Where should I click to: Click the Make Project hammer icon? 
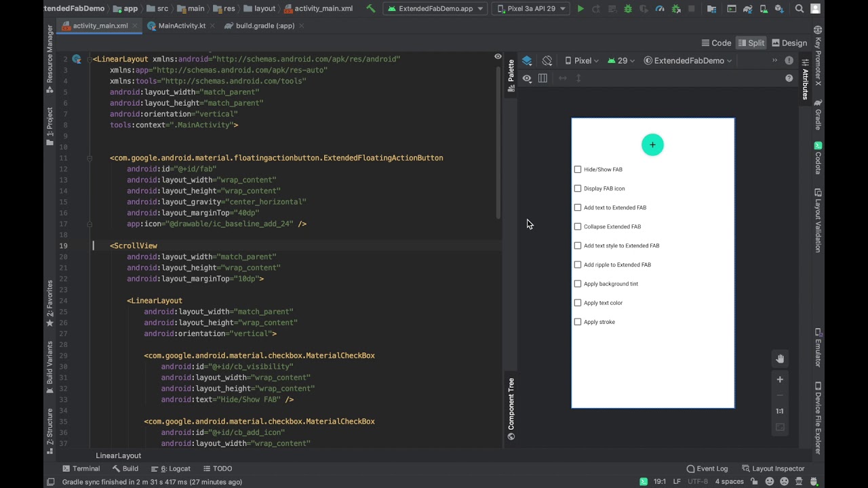370,9
